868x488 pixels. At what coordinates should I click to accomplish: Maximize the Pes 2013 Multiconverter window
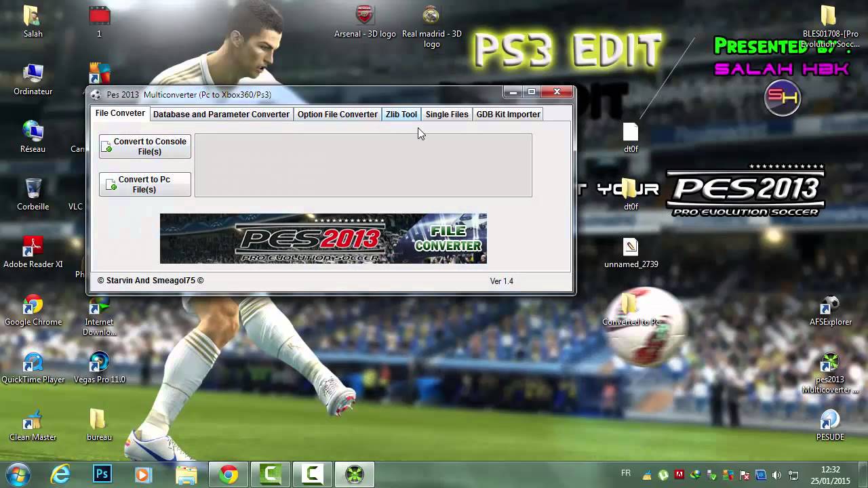[532, 92]
